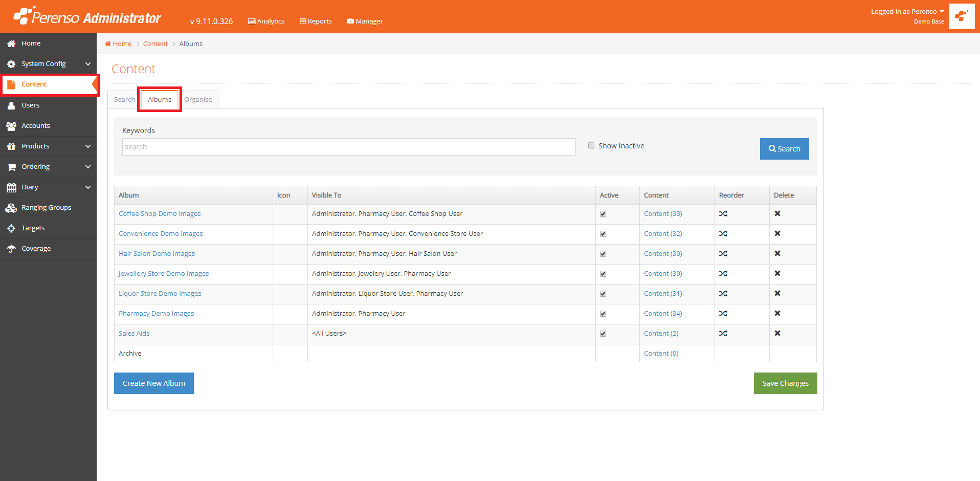Delete the Convenience Demo images album
Image resolution: width=980 pixels, height=481 pixels.
point(777,233)
